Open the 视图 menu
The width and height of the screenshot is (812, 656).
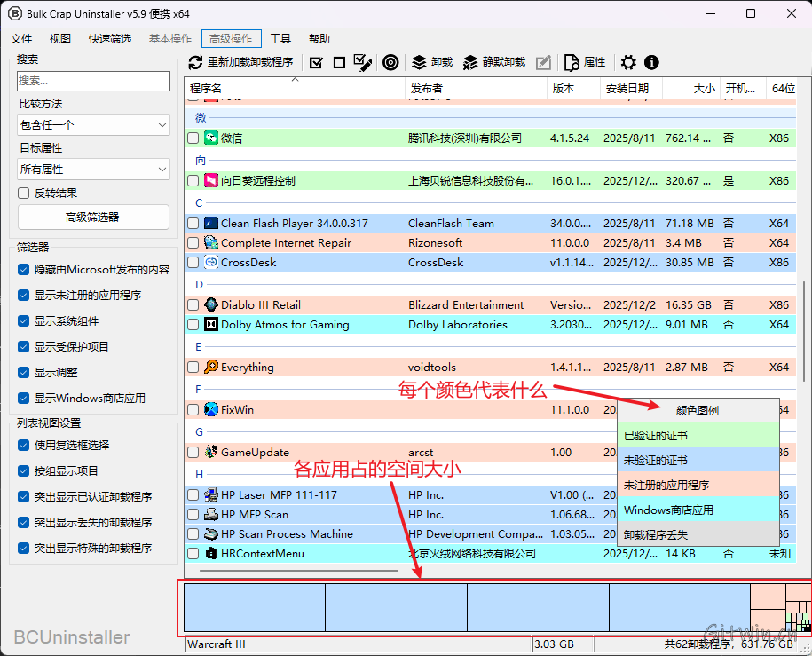60,39
